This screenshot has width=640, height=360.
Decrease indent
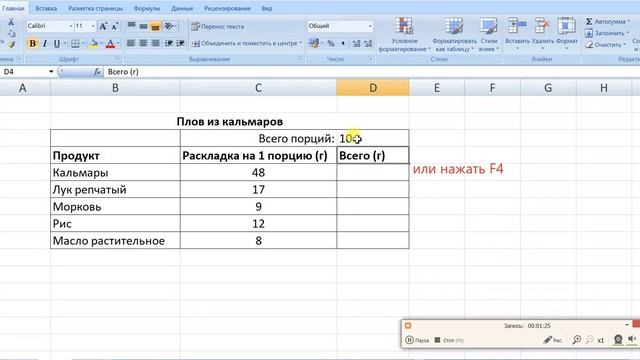pos(169,43)
